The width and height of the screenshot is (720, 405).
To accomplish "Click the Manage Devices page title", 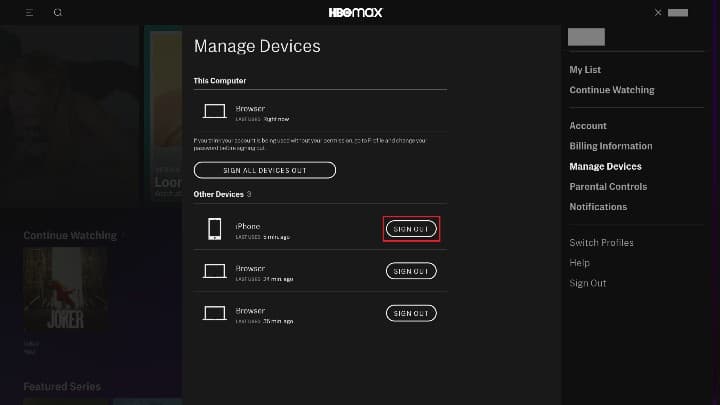I will click(x=257, y=46).
